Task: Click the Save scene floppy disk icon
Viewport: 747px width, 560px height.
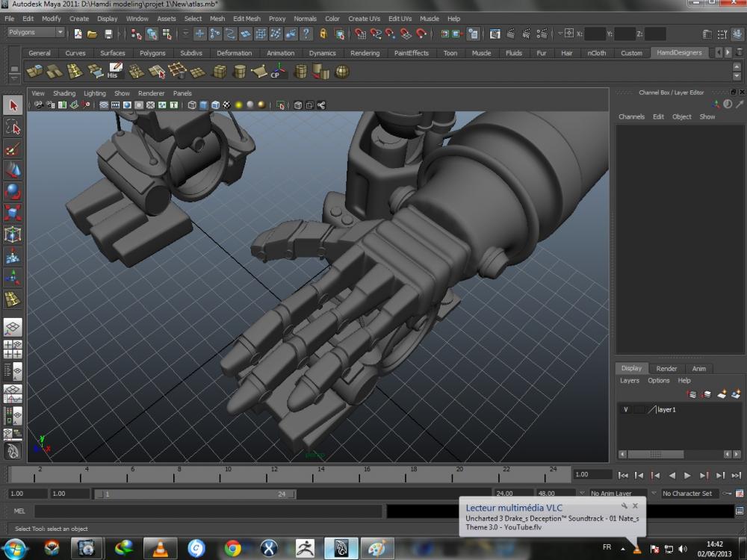Action: [108, 34]
